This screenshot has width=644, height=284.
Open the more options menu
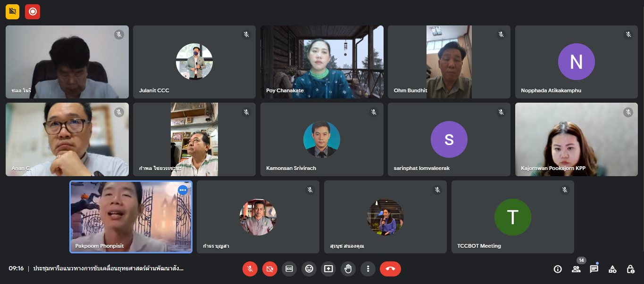click(368, 268)
